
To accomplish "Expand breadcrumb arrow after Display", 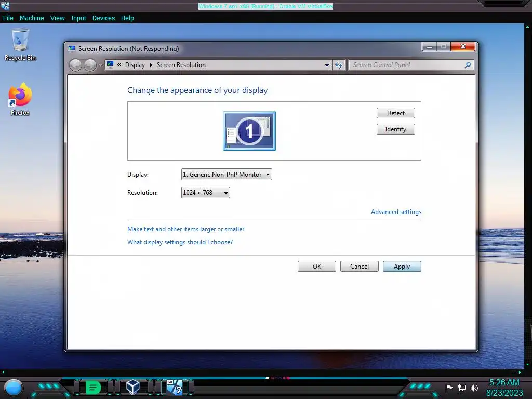I will click(x=151, y=65).
